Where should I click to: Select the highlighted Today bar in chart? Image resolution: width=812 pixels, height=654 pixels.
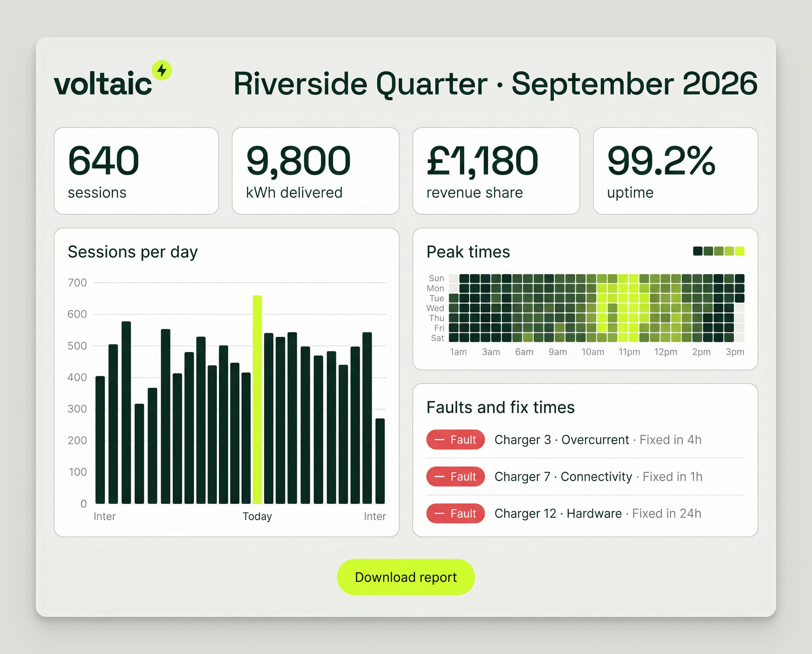257,400
